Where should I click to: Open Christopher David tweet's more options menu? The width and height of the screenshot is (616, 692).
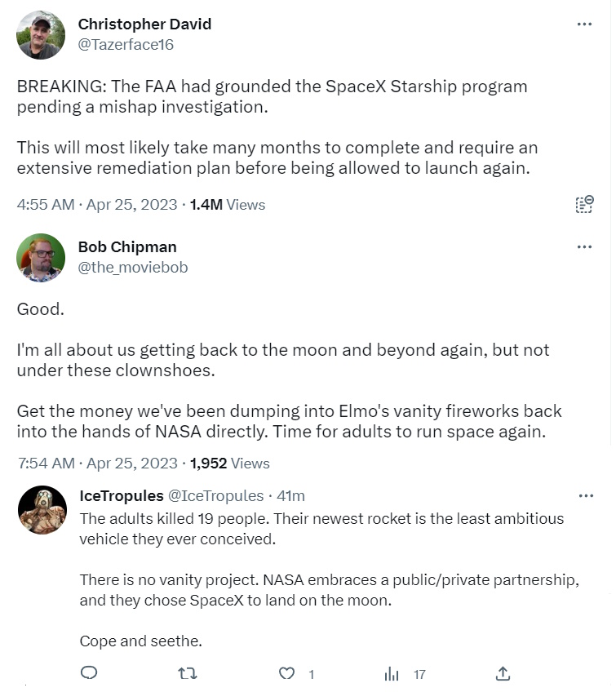click(584, 24)
